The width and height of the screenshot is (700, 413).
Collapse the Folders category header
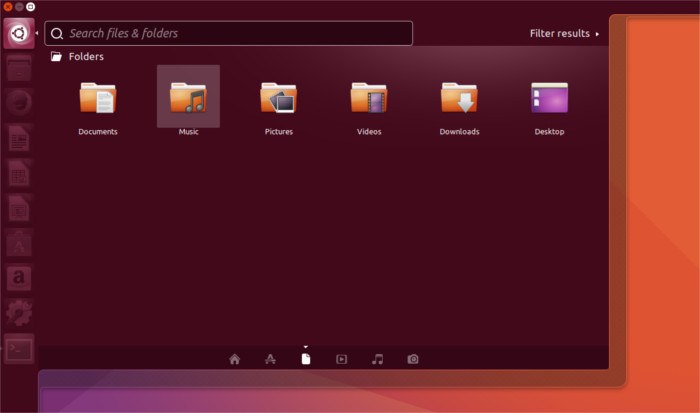point(77,57)
